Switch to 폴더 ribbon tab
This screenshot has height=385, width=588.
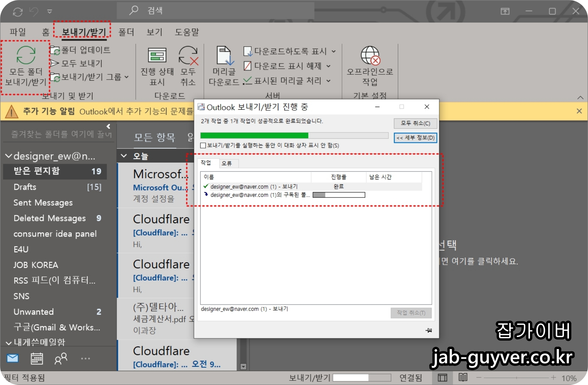coord(126,32)
